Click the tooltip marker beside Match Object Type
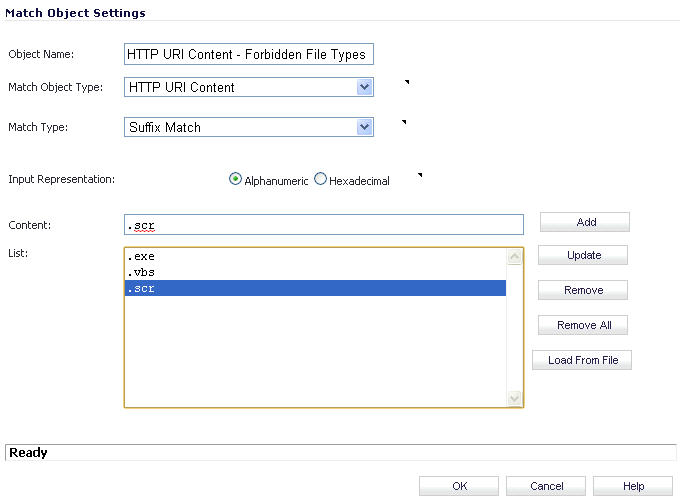Screen dimensions: 680x501 coord(407,82)
